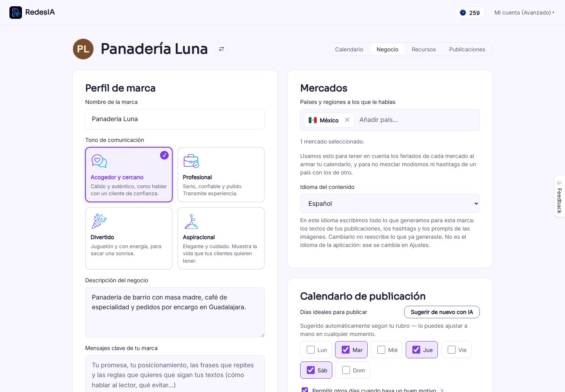Click the Mensajes clave textarea
This screenshot has width=565, height=392.
pyautogui.click(x=175, y=374)
